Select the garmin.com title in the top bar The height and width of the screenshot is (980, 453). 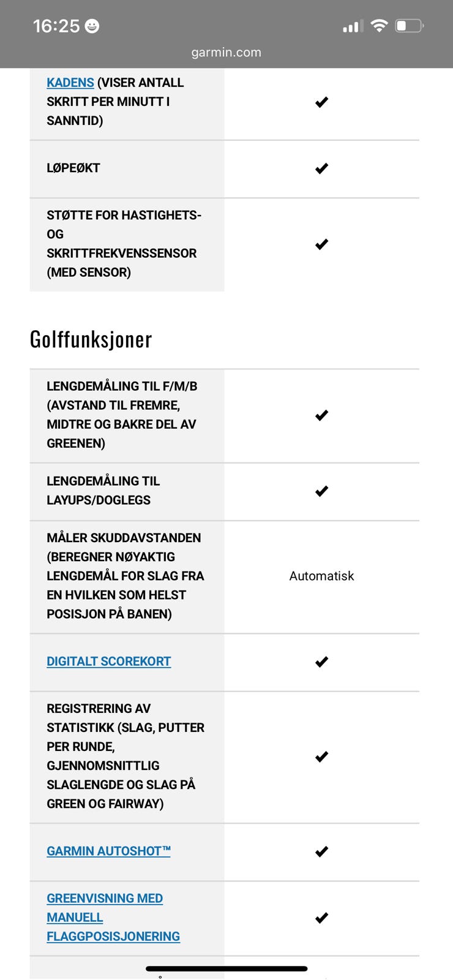coord(226,52)
